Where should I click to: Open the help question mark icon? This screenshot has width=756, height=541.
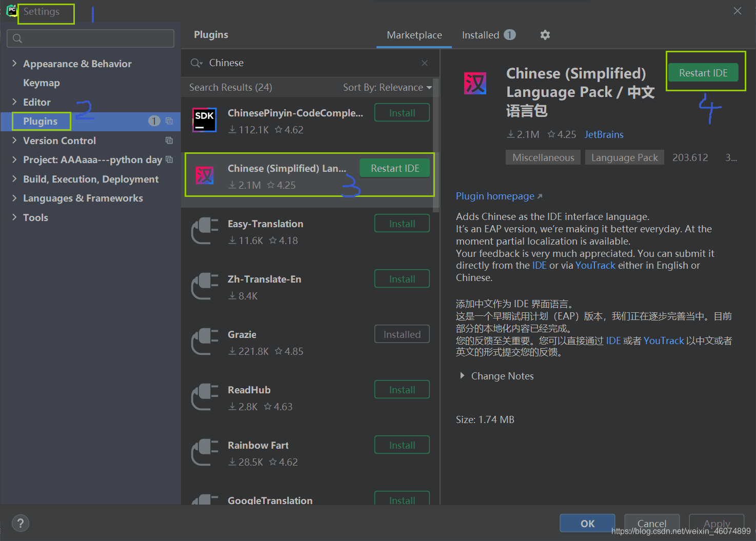[x=20, y=523]
